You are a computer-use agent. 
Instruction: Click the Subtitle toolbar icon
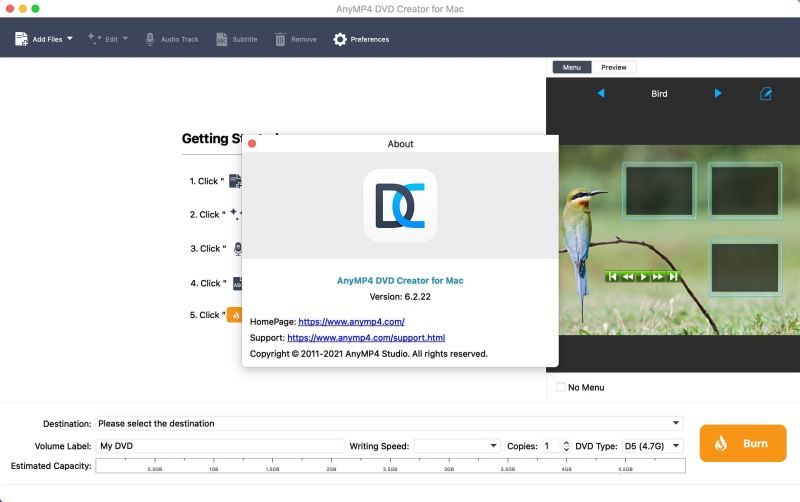[x=221, y=39]
